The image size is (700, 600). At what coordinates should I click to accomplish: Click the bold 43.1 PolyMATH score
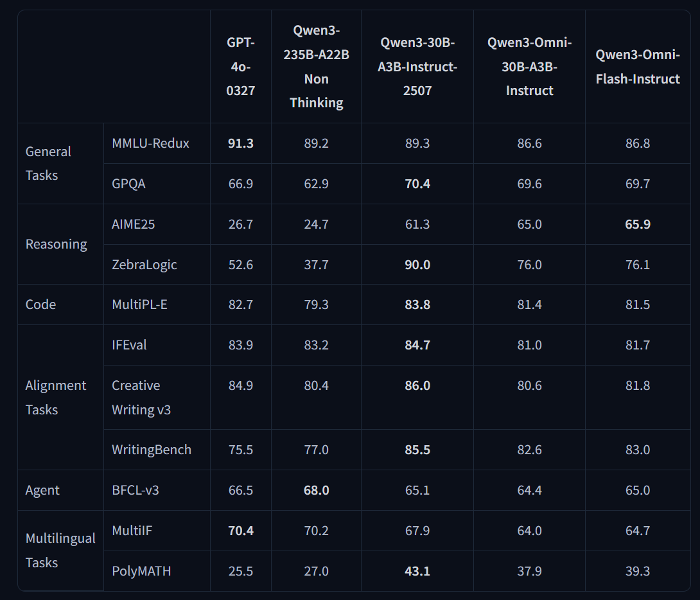pyautogui.click(x=417, y=571)
